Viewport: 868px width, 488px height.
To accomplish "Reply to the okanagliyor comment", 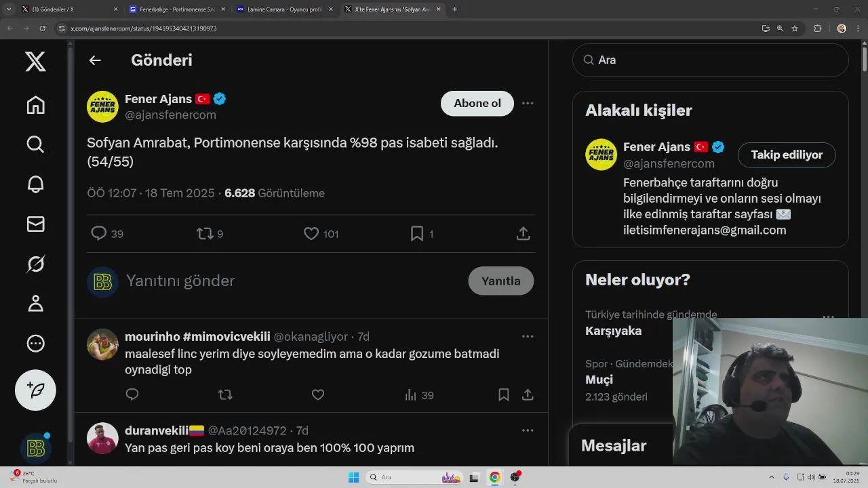I will coord(132,394).
